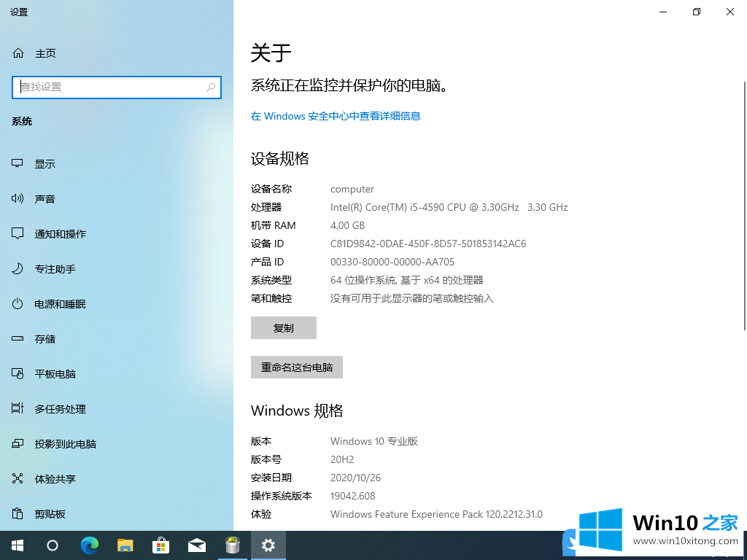The width and height of the screenshot is (747, 560).
Task: Click the Settings gear in the taskbar
Action: pos(268,545)
